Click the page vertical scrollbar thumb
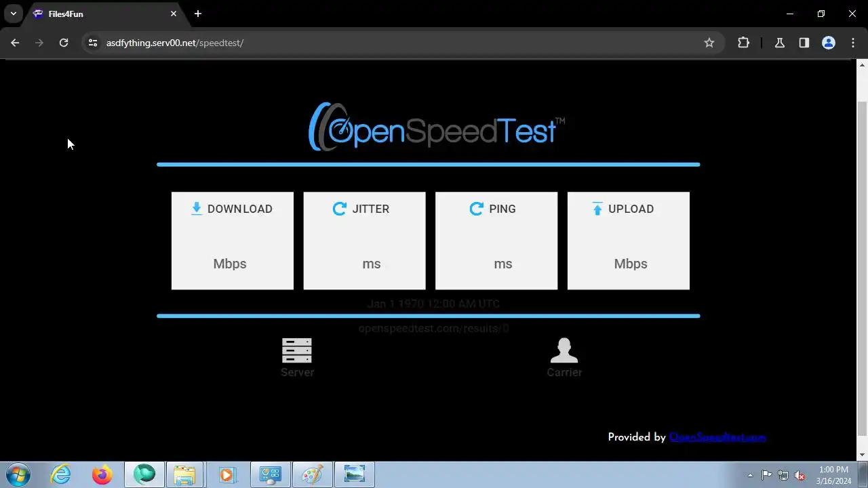Screen dimensions: 868x488 (862, 268)
